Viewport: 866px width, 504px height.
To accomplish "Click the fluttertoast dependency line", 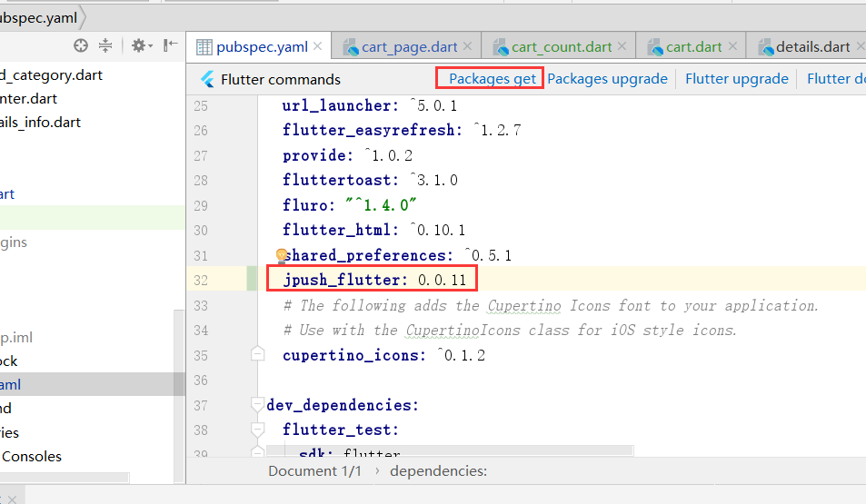I will coord(370,180).
